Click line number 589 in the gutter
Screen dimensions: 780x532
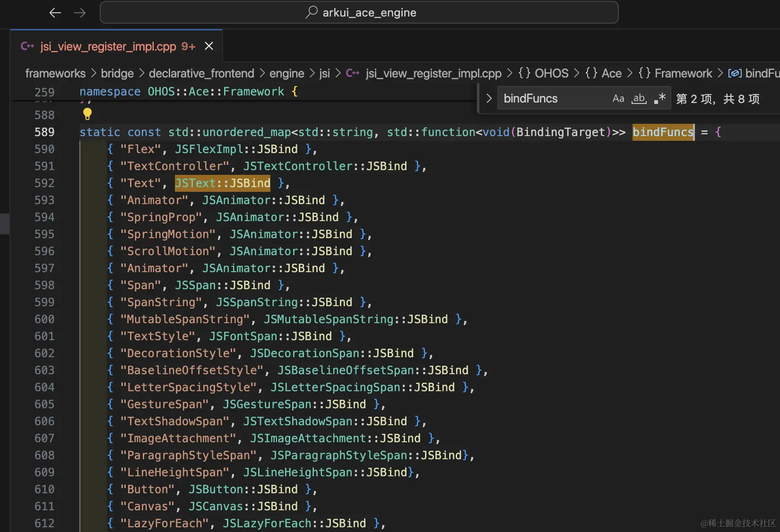click(44, 132)
